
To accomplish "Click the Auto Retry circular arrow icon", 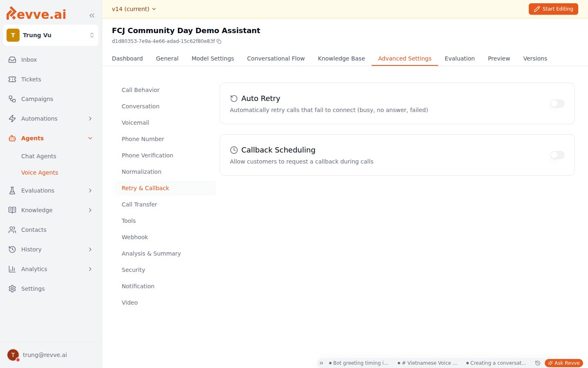I will point(234,99).
